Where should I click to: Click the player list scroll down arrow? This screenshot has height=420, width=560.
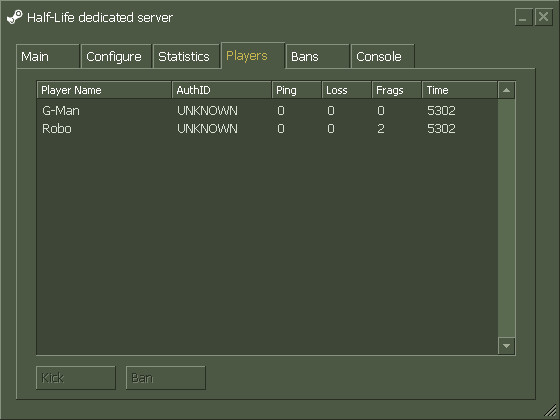click(x=506, y=346)
